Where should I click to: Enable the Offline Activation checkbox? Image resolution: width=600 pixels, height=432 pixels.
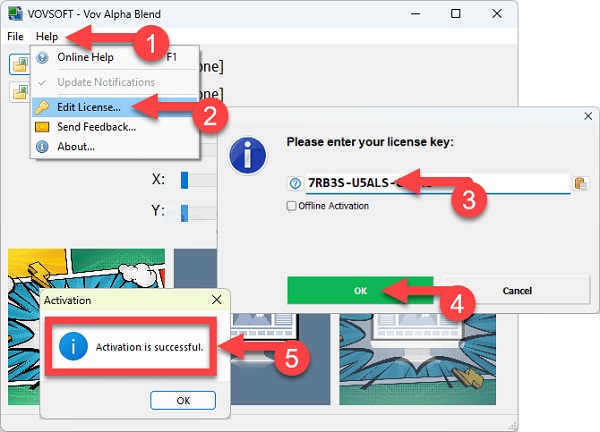pyautogui.click(x=291, y=206)
